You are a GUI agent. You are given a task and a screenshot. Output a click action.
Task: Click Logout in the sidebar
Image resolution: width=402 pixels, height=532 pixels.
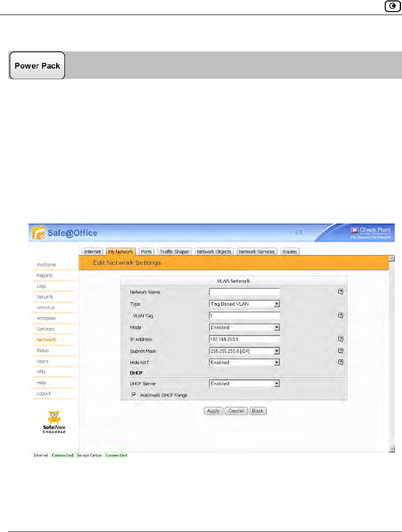pyautogui.click(x=44, y=394)
